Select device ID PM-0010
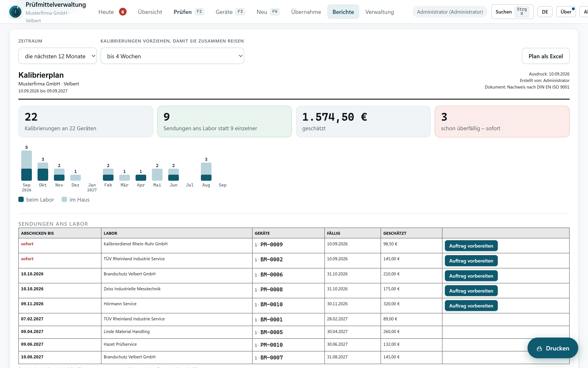 tap(271, 345)
